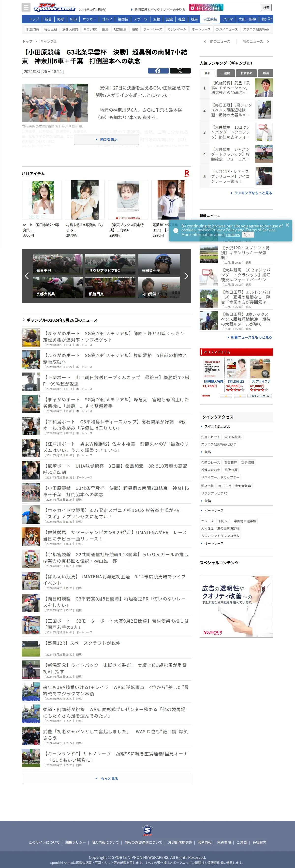Click Rakuten widget next arrow
Screen dimensions: 295x868
click(240, 396)
